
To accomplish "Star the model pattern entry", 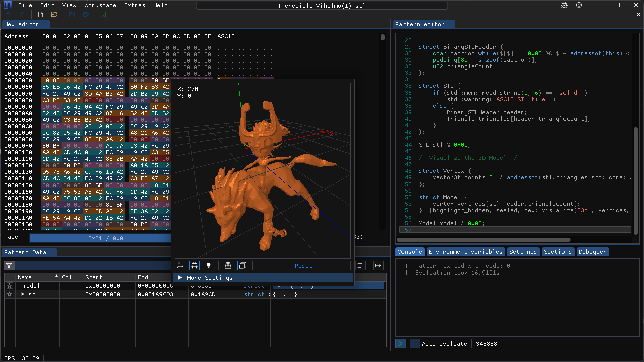I will (9, 285).
